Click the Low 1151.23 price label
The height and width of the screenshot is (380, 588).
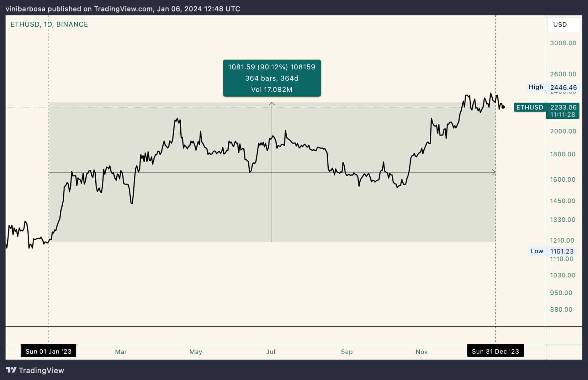click(x=552, y=251)
